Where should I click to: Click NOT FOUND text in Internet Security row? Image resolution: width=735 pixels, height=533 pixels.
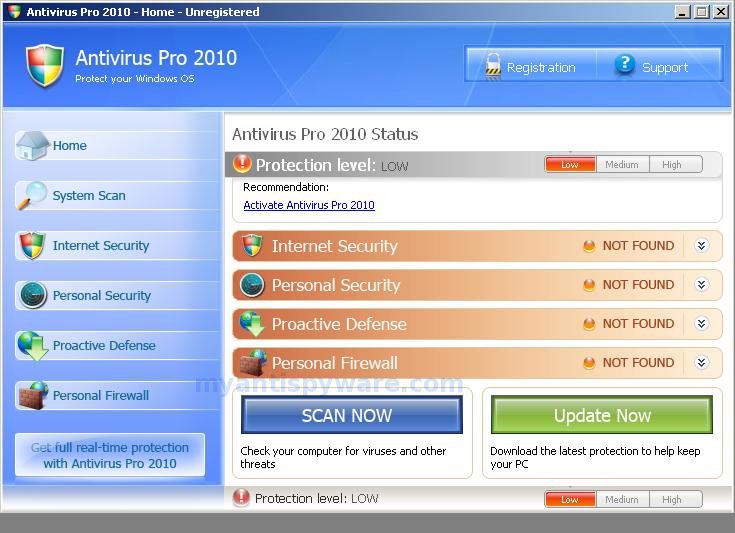[638, 246]
